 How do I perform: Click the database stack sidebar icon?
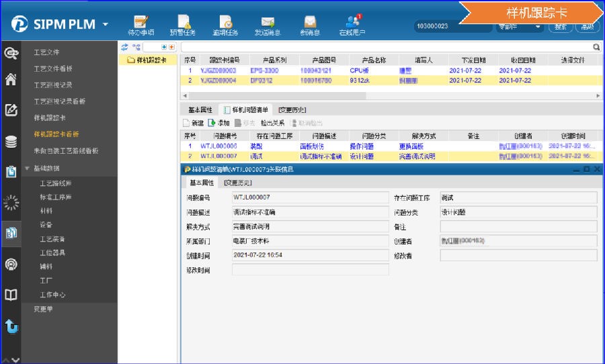click(11, 142)
